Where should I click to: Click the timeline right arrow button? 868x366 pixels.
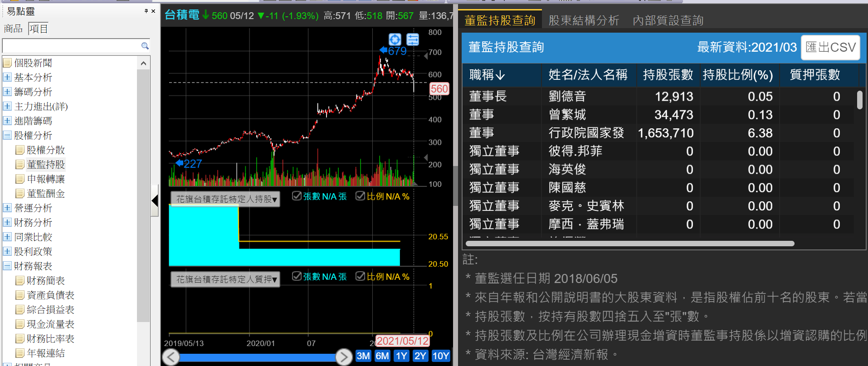[x=344, y=357]
